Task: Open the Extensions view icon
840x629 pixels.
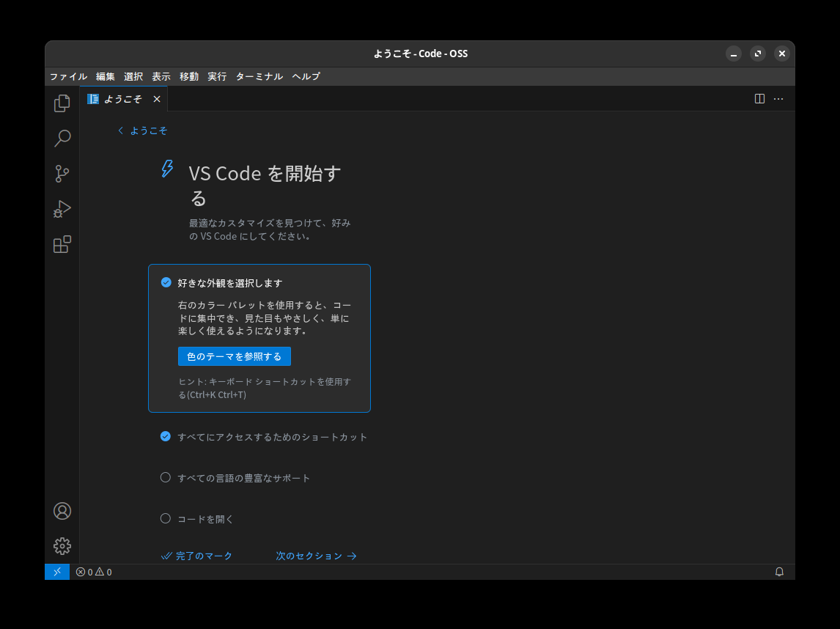Action: 62,244
